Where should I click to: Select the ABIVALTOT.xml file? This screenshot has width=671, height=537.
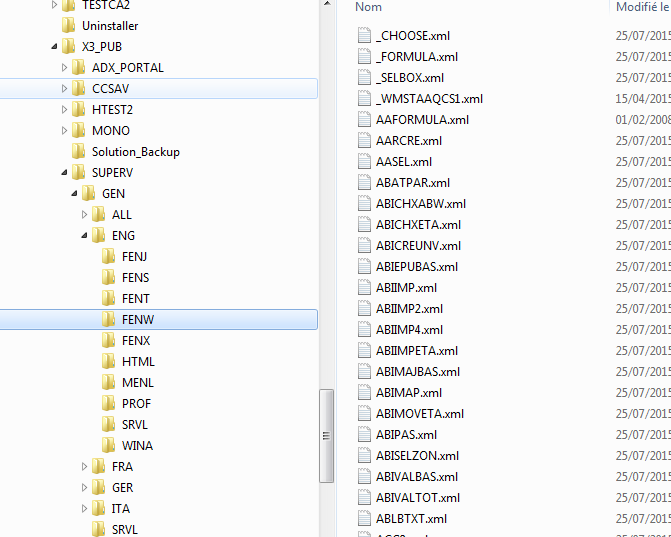(x=418, y=498)
